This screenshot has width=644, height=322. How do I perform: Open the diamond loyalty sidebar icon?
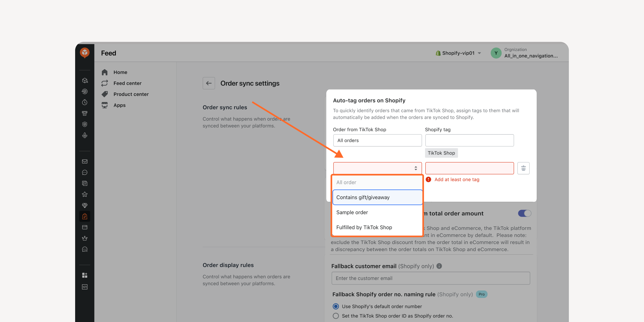coord(85,205)
